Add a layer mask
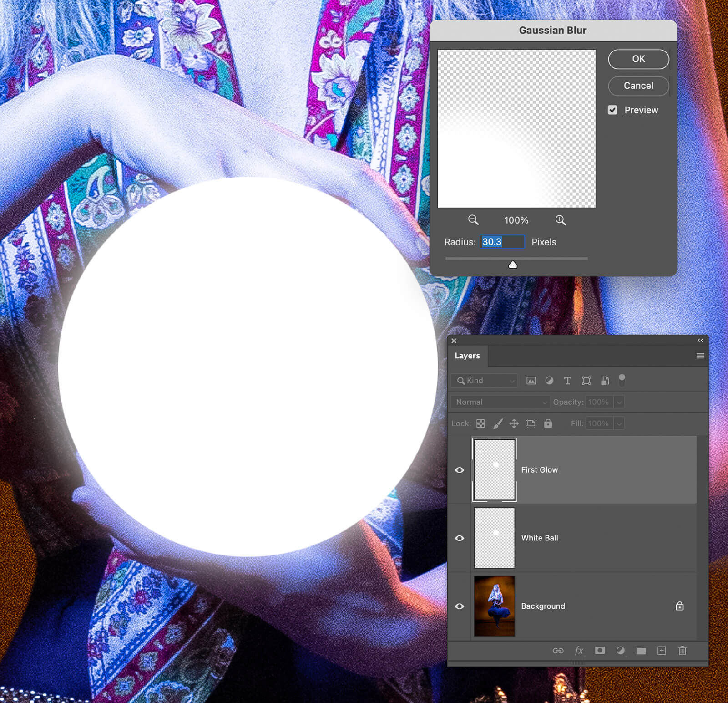 pos(600,651)
